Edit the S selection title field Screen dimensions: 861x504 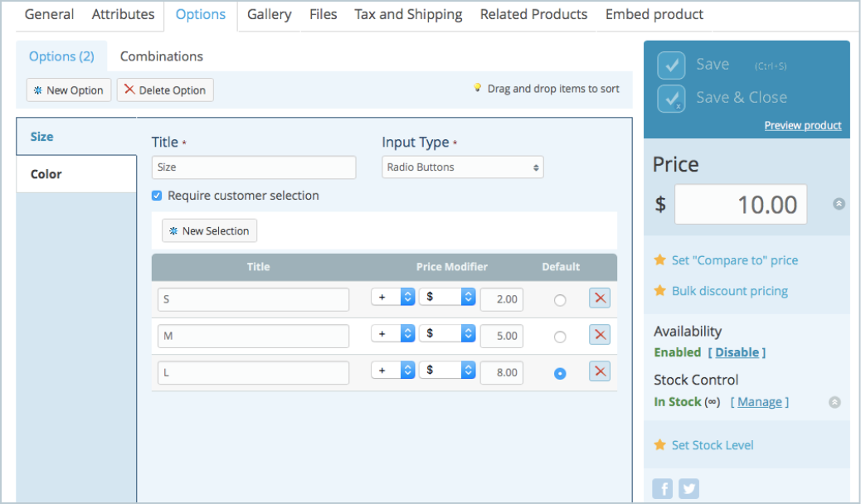253,299
